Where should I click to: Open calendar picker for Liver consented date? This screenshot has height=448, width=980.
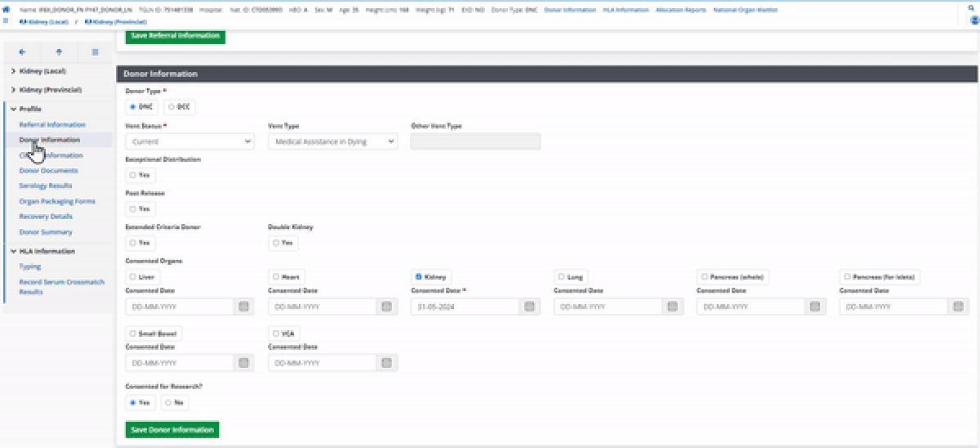pyautogui.click(x=243, y=307)
